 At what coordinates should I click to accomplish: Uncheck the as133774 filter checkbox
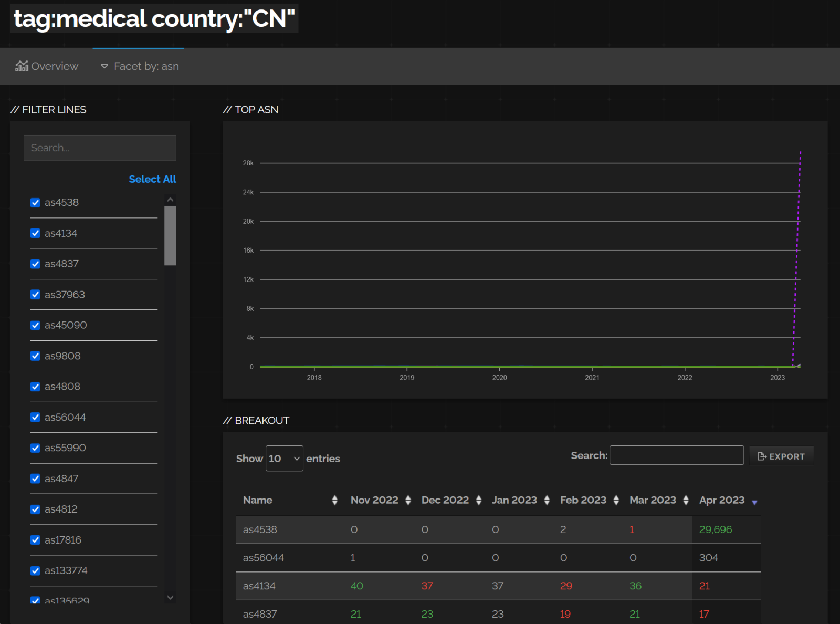point(35,570)
